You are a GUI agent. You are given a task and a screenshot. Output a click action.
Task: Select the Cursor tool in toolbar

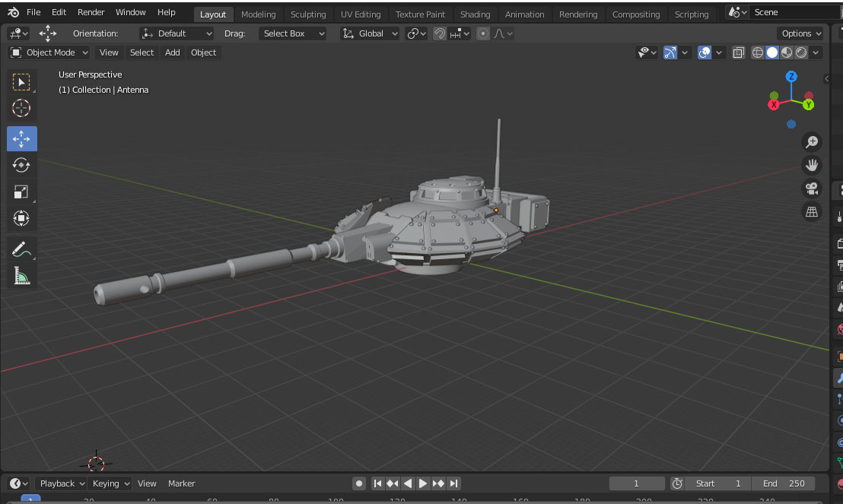pyautogui.click(x=21, y=109)
